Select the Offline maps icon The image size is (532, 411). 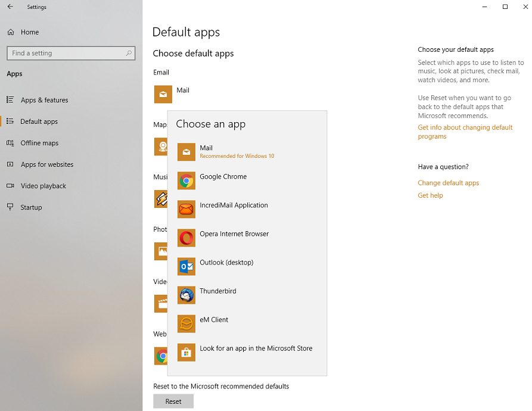pyautogui.click(x=10, y=143)
